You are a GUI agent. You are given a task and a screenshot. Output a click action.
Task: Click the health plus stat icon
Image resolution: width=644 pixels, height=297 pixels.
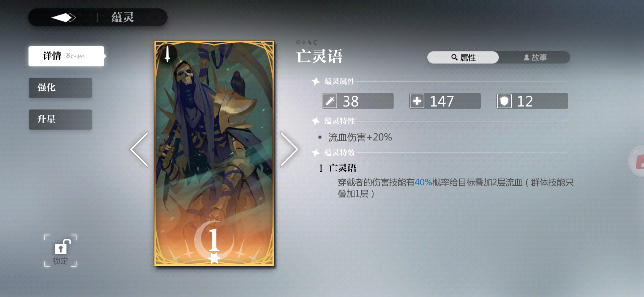[x=417, y=101]
